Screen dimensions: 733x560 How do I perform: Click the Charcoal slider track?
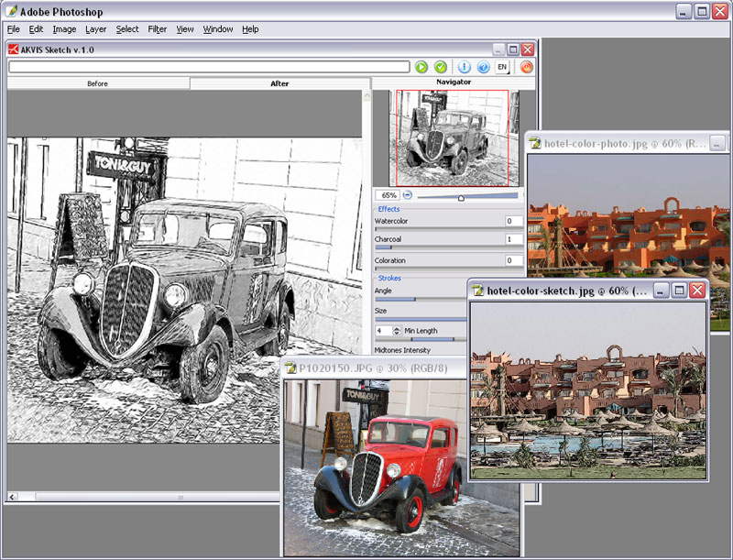coord(449,247)
